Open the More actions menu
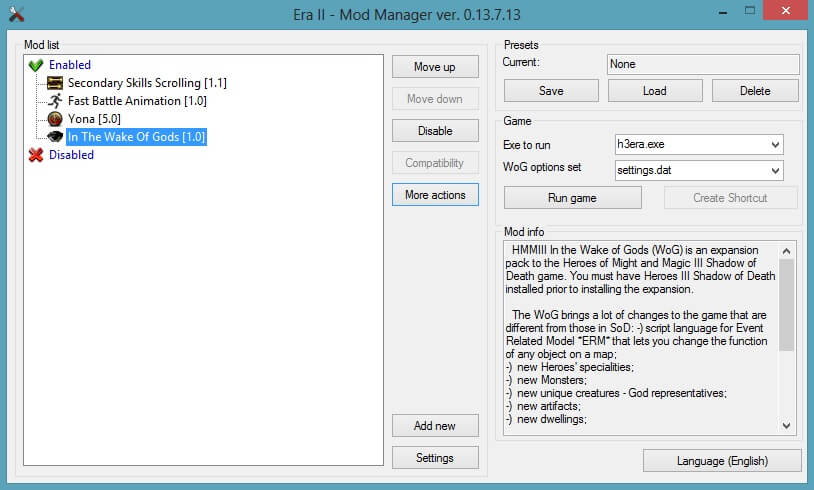Screen dimensions: 814x490 point(435,195)
